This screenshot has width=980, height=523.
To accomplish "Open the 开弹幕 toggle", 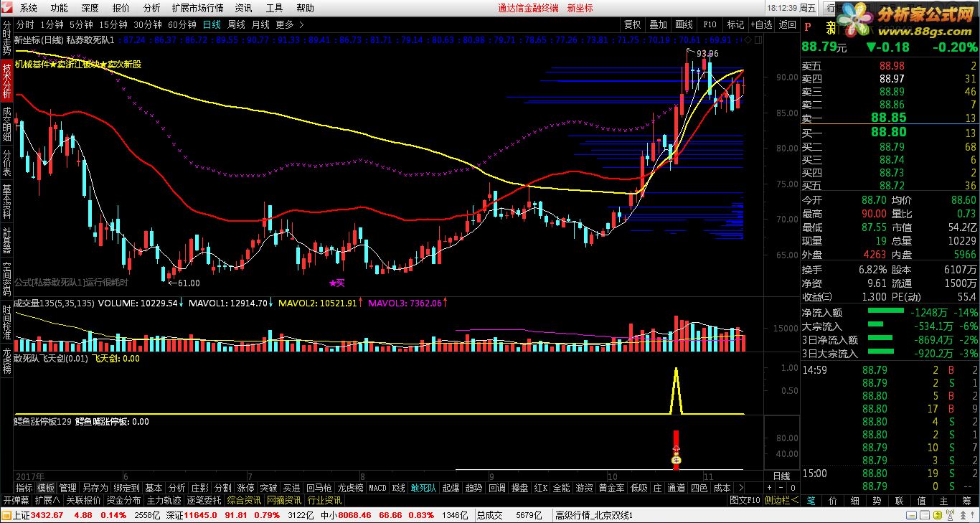I will point(16,500).
